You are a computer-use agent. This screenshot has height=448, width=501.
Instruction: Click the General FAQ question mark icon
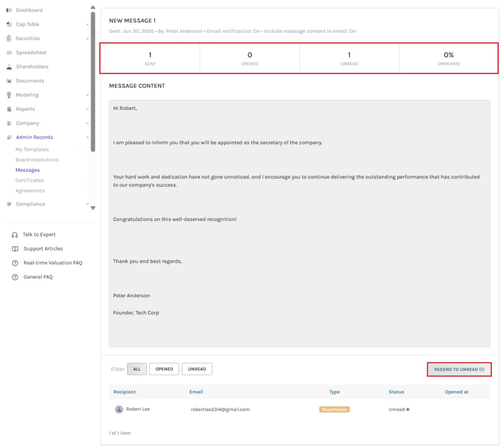(15, 277)
